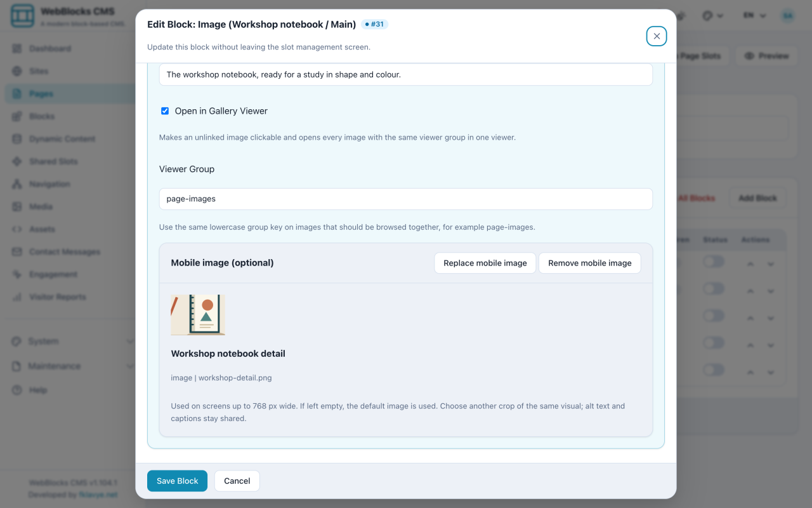
Task: Click the Dynamic Content sidebar icon
Action: (17, 139)
